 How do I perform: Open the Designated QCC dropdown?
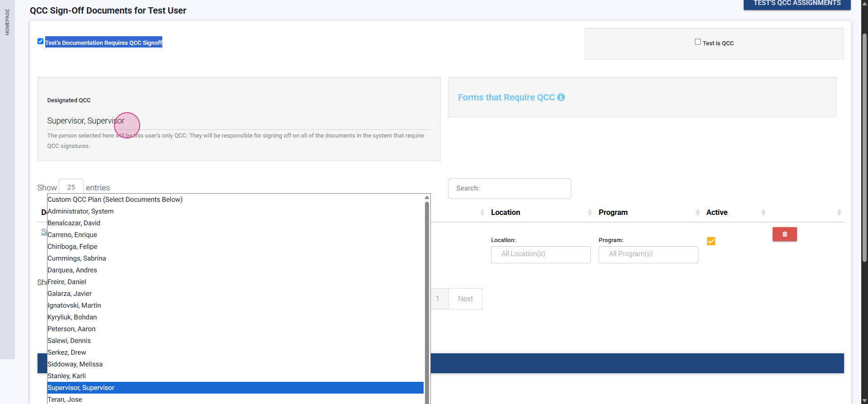point(238,121)
